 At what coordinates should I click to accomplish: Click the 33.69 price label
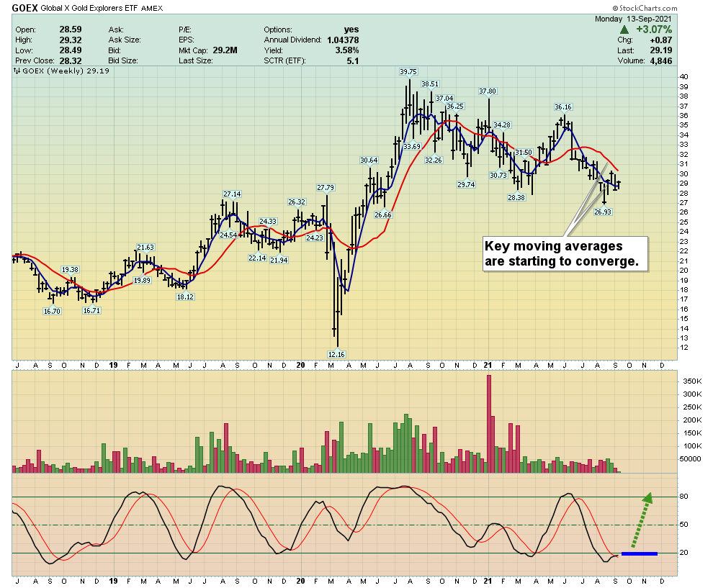412,146
